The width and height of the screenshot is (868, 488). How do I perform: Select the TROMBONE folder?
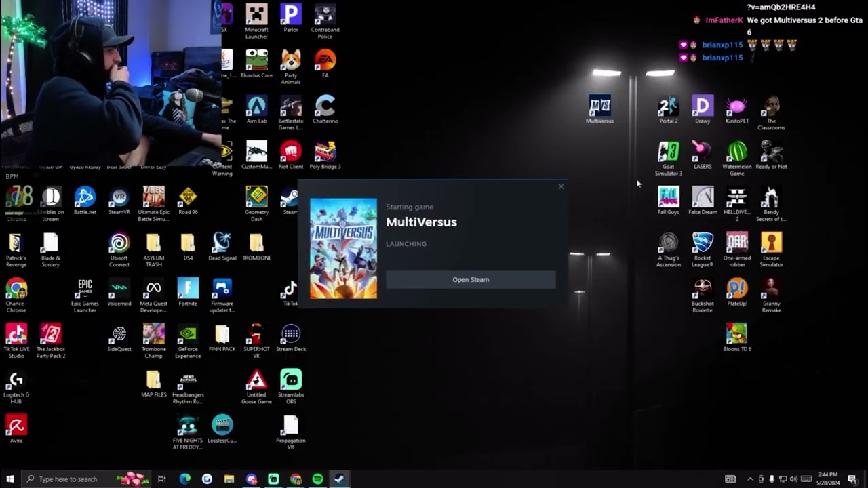pyautogui.click(x=256, y=246)
